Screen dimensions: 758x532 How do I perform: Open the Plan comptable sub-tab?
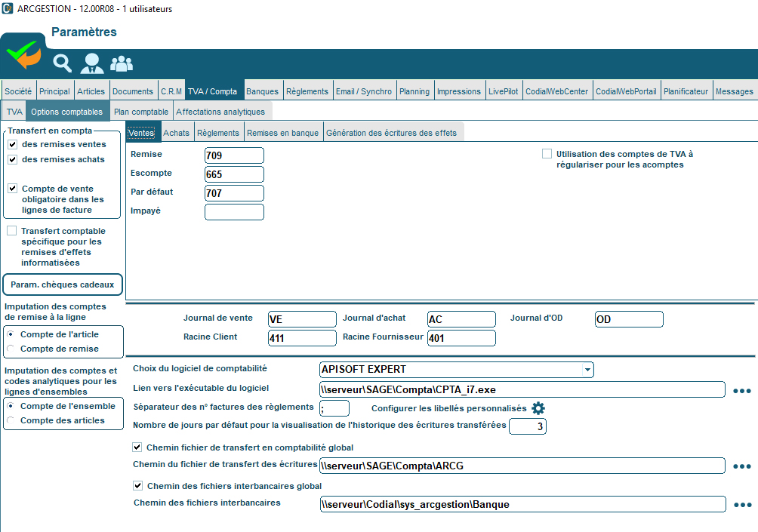(140, 112)
